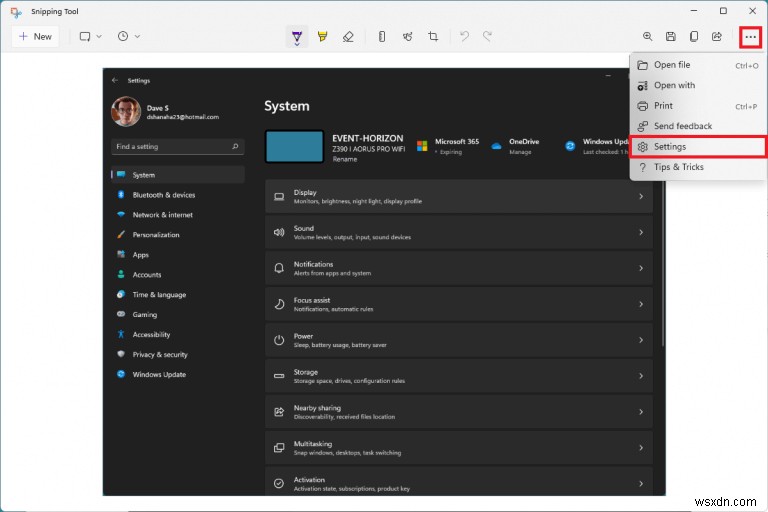Click Dave S profile picture
This screenshot has height=512, width=768.
[x=126, y=111]
